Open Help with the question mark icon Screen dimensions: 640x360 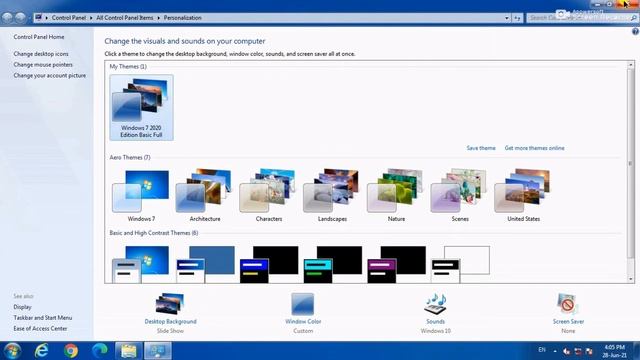pyautogui.click(x=635, y=32)
